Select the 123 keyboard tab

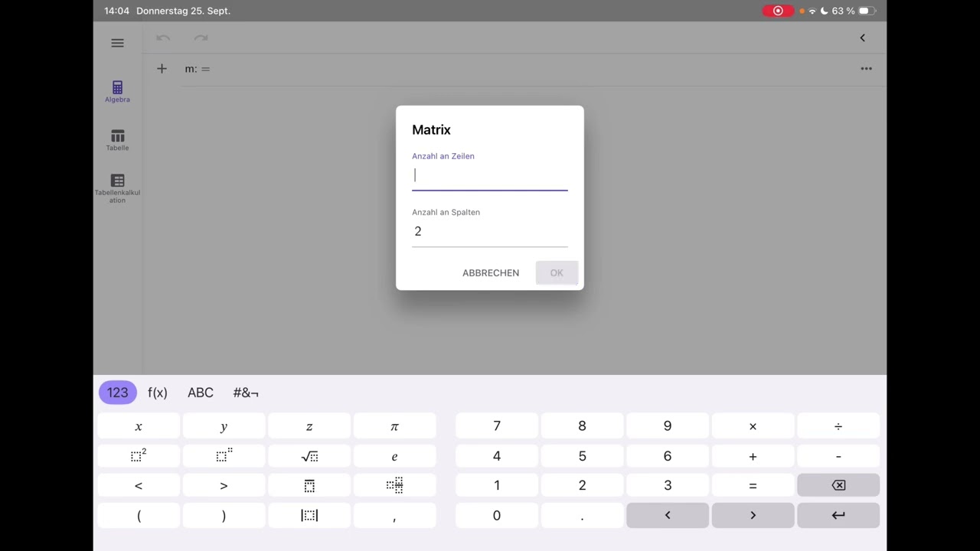[117, 393]
